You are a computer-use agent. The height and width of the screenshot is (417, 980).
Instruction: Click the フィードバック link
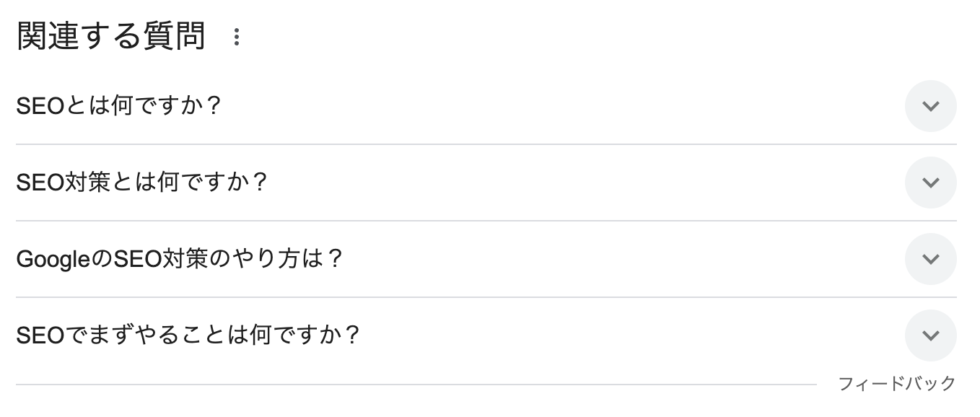tap(896, 383)
